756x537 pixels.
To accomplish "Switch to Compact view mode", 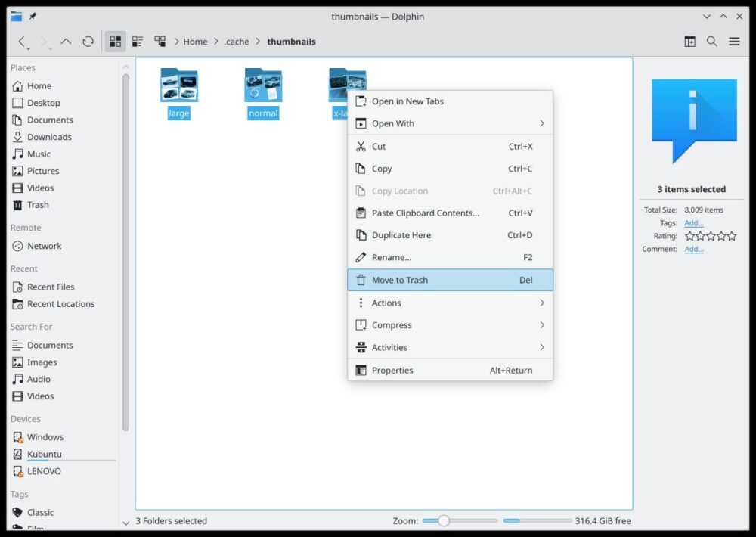I will click(138, 42).
